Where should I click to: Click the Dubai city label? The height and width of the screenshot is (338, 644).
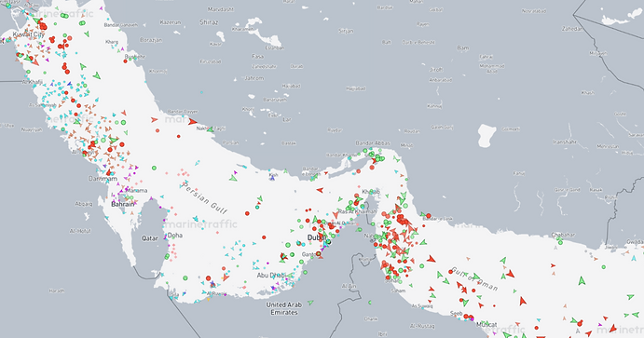pyautogui.click(x=317, y=237)
